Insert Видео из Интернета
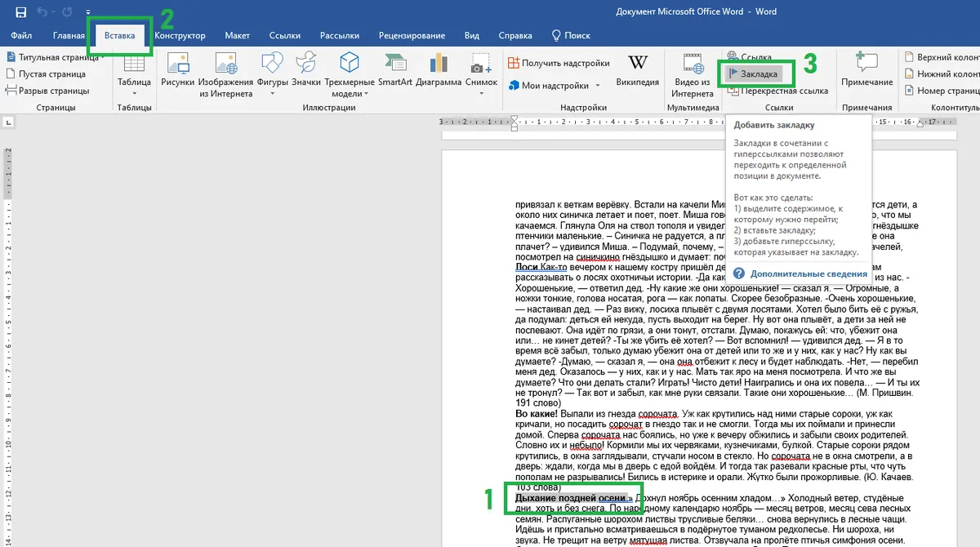Viewport: 980px width, 547px height. click(x=693, y=75)
